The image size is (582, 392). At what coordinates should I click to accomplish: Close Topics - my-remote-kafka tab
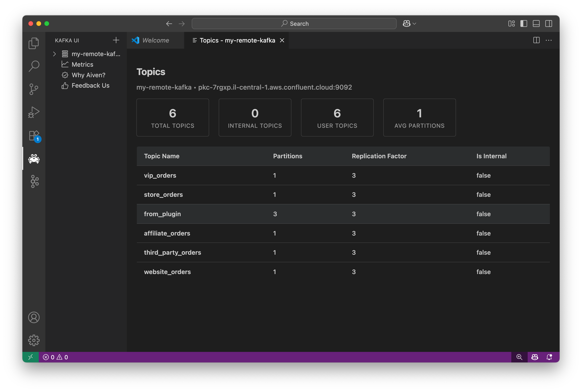click(282, 40)
